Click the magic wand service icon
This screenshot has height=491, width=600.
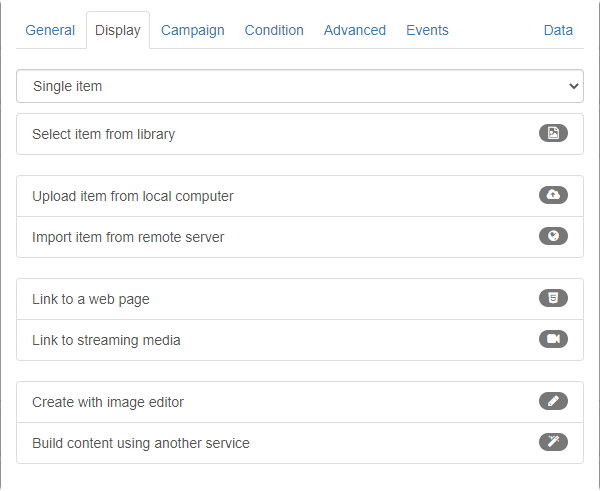(553, 442)
